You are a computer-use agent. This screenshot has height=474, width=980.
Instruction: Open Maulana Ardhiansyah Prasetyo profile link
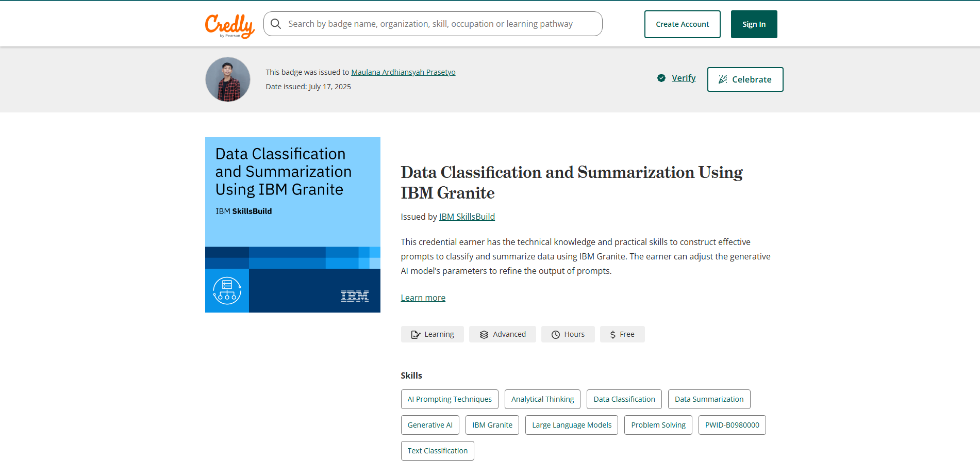point(403,72)
